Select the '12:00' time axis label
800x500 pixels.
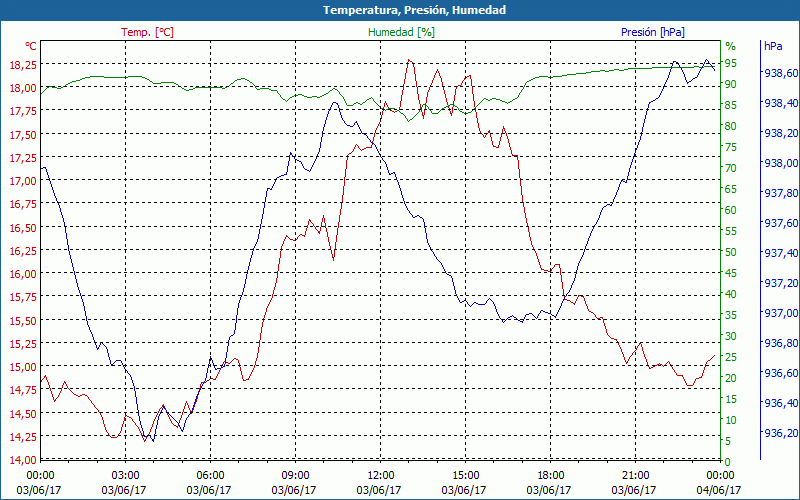(x=381, y=475)
